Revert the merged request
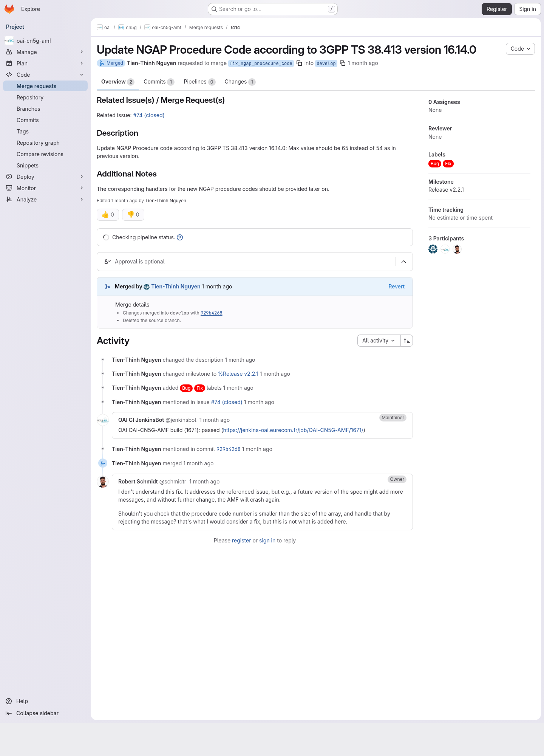The height and width of the screenshot is (756, 544). click(x=396, y=287)
